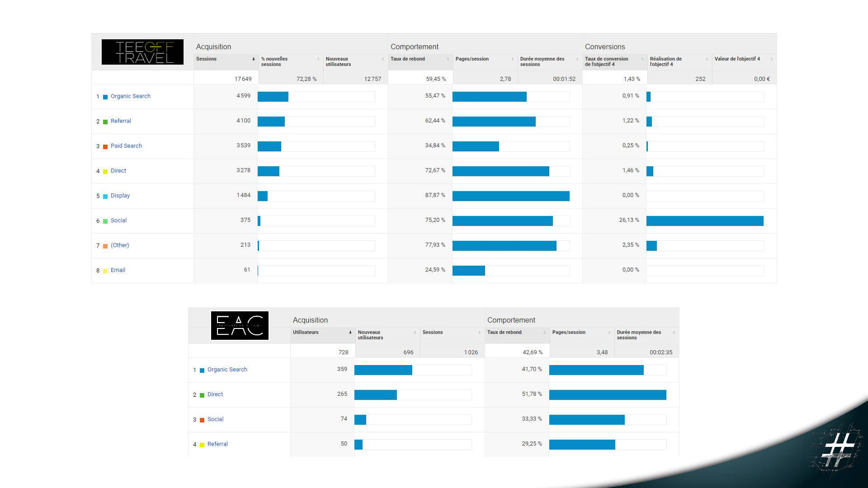868x488 pixels.
Task: Open the Paid Search channel link
Action: pyautogui.click(x=126, y=146)
